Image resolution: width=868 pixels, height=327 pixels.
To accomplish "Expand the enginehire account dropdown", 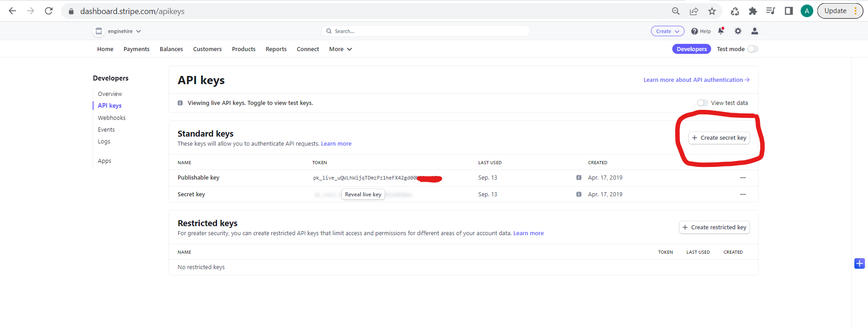I will coord(118,31).
